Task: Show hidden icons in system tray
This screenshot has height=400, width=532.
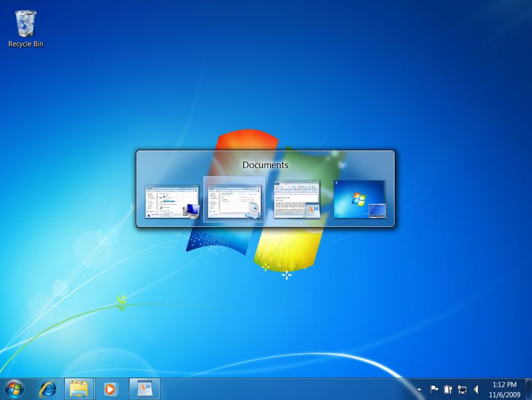Action: (x=419, y=389)
